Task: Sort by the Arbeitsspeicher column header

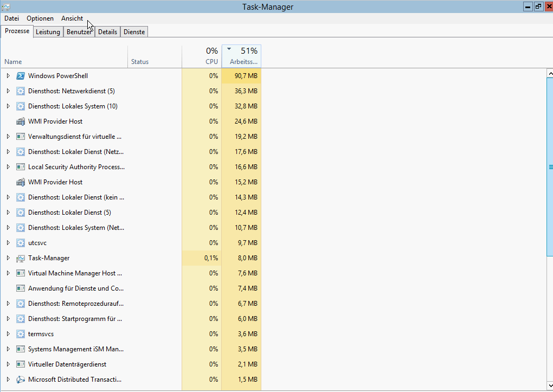Action: point(242,56)
